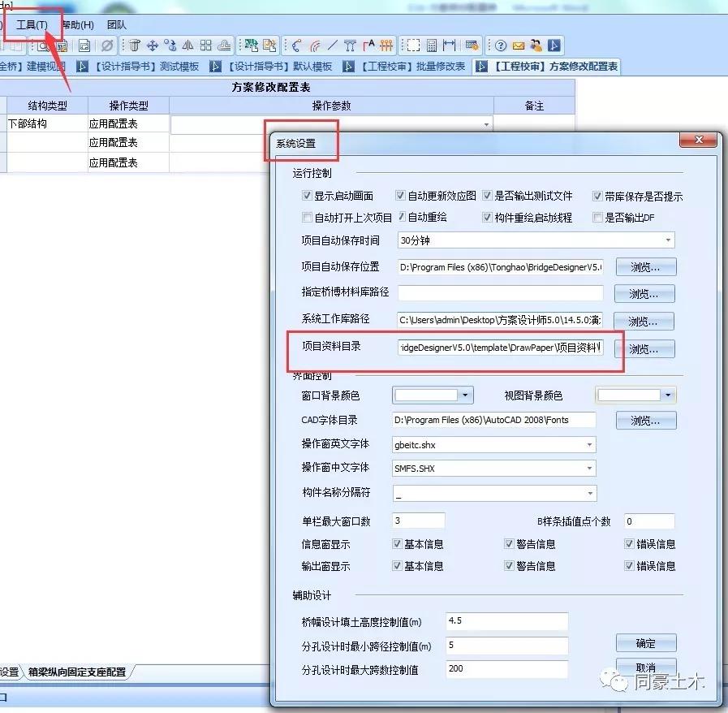Click the offset stamp tool icon
This screenshot has height=713, width=728.
point(224,45)
